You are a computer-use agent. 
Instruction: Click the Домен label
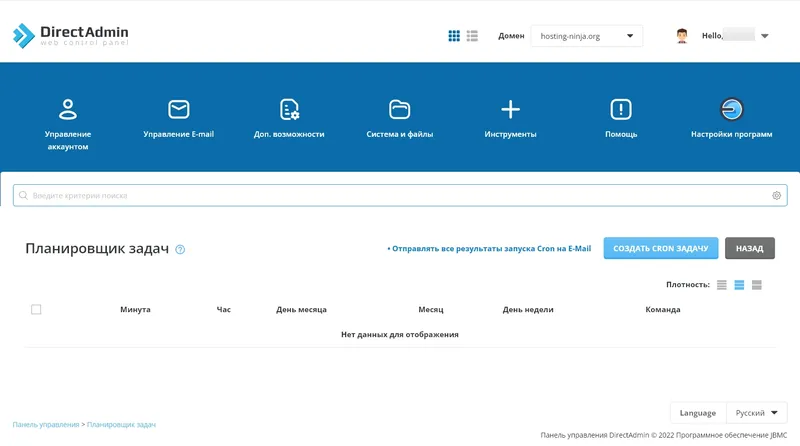click(x=511, y=36)
